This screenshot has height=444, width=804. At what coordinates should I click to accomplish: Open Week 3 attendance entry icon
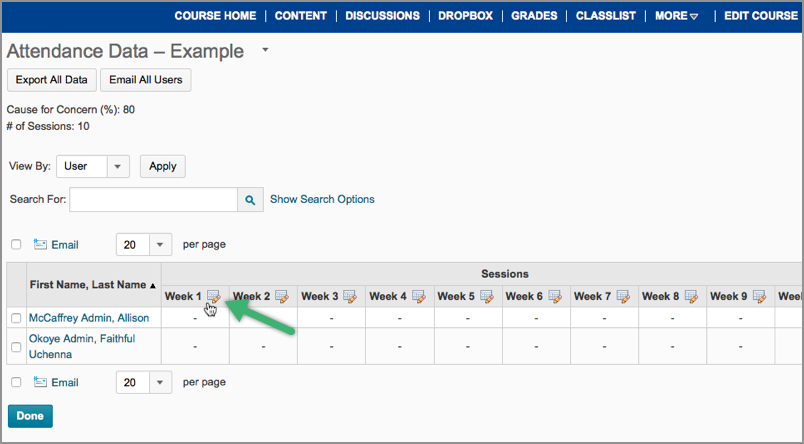[350, 296]
